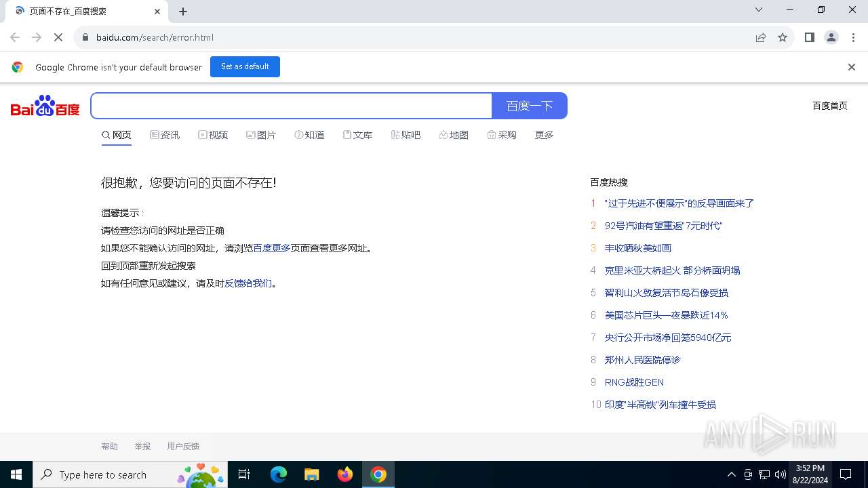This screenshot has height=488, width=868.
Task: Open hot search RNG战胜GEN
Action: point(634,382)
